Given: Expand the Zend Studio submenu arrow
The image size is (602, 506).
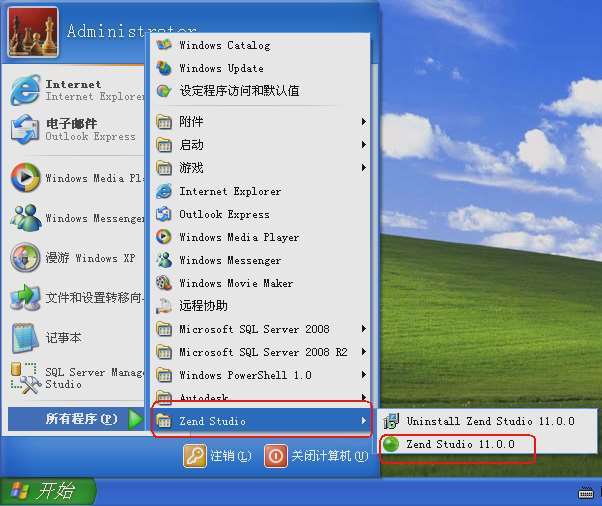Looking at the screenshot, I should (364, 421).
